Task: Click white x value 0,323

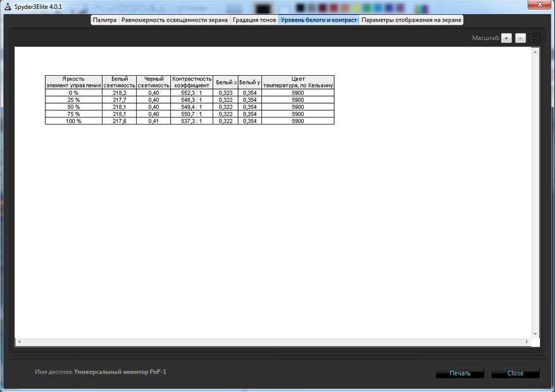Action: (x=226, y=93)
